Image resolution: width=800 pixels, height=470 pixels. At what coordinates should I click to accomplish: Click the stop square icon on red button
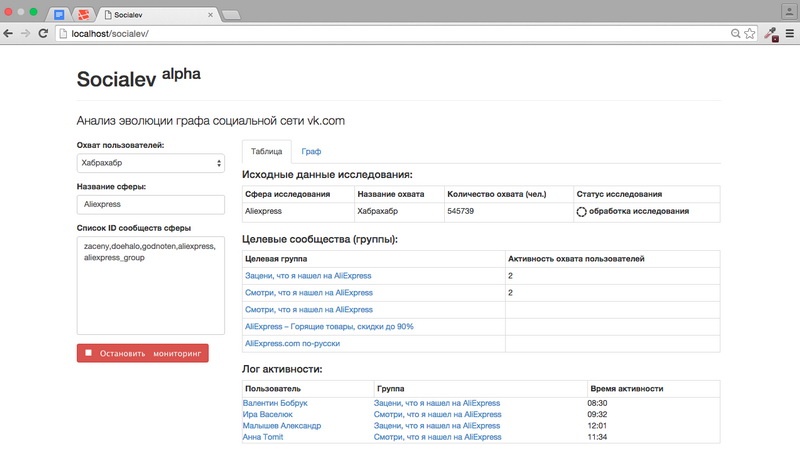point(88,353)
